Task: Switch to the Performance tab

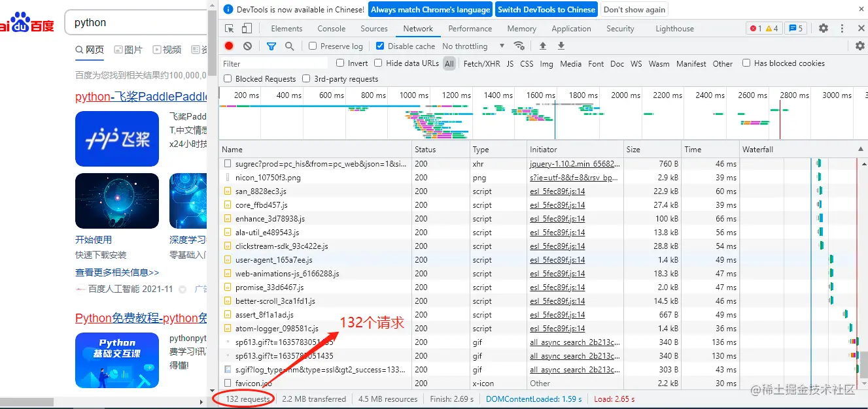Action: click(470, 29)
